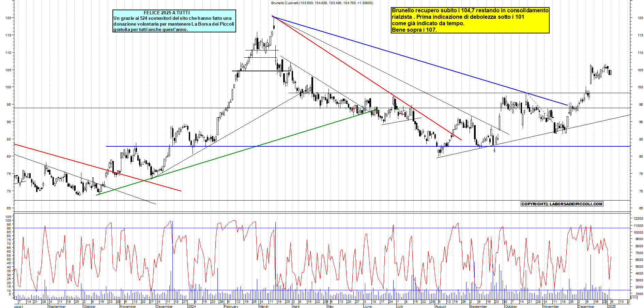Click the green ascending trendline

(237, 152)
